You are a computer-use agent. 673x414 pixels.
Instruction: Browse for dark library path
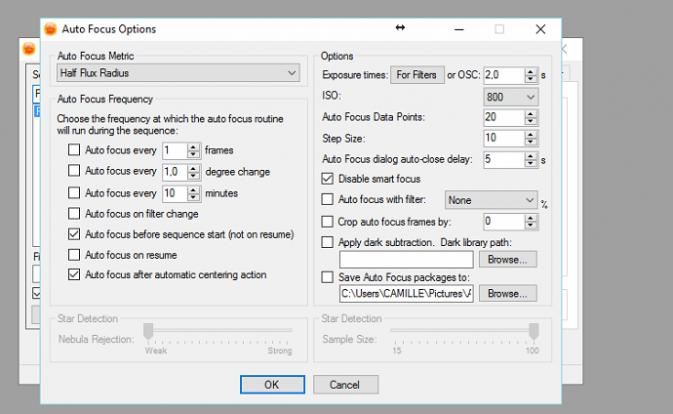point(508,260)
